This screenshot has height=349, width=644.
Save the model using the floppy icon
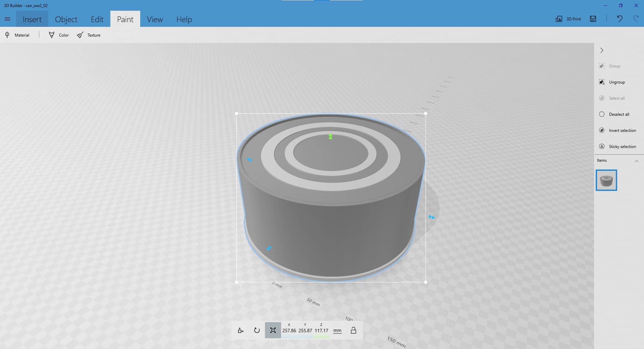pos(593,19)
